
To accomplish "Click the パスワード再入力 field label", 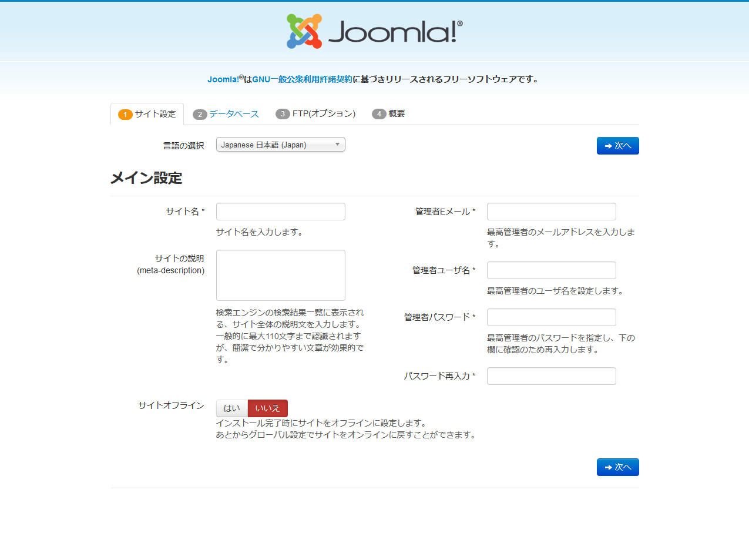I will click(x=439, y=376).
